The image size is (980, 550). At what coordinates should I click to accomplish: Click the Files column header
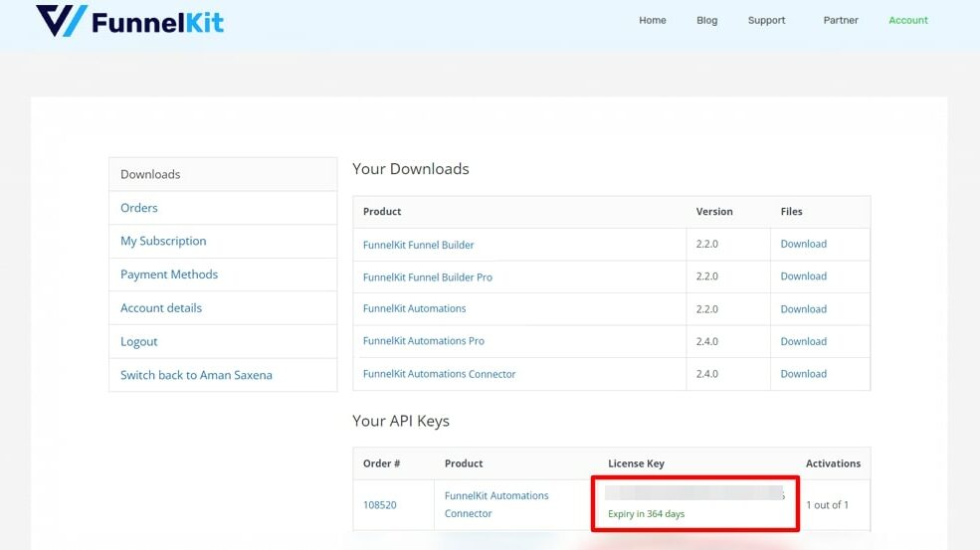coord(791,212)
